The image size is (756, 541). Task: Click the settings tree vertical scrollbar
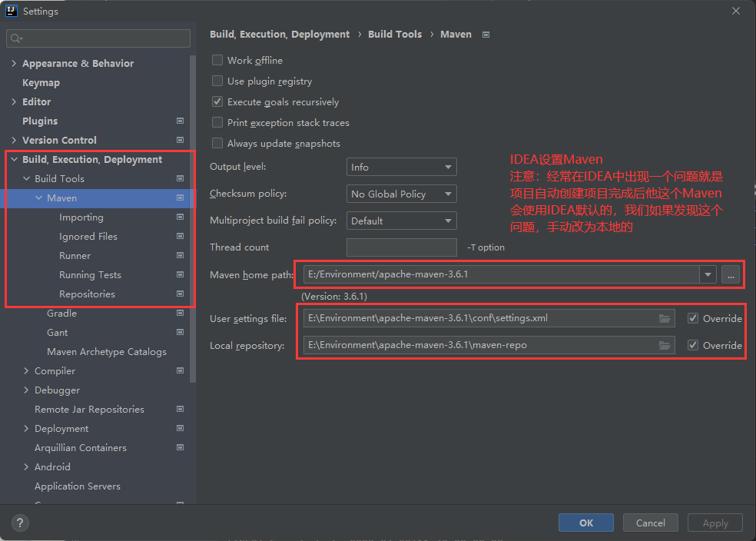(x=193, y=219)
